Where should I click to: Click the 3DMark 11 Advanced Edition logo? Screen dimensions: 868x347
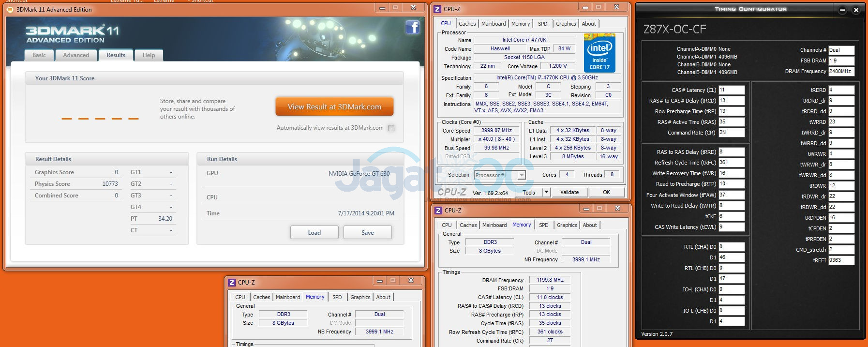73,34
